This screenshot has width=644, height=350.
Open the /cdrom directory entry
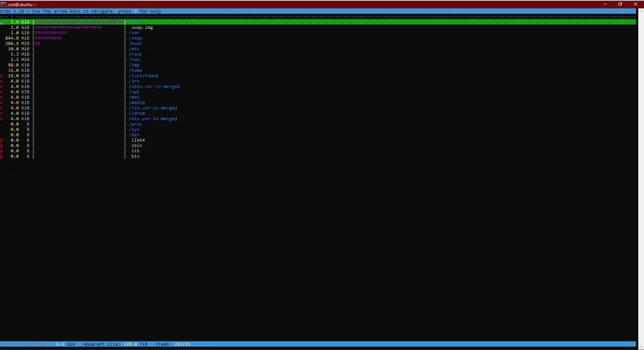point(136,113)
